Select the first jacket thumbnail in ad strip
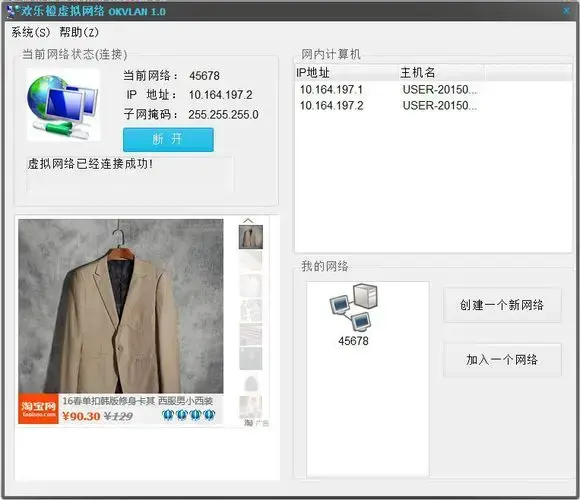Image resolution: width=580 pixels, height=500 pixels. (251, 237)
